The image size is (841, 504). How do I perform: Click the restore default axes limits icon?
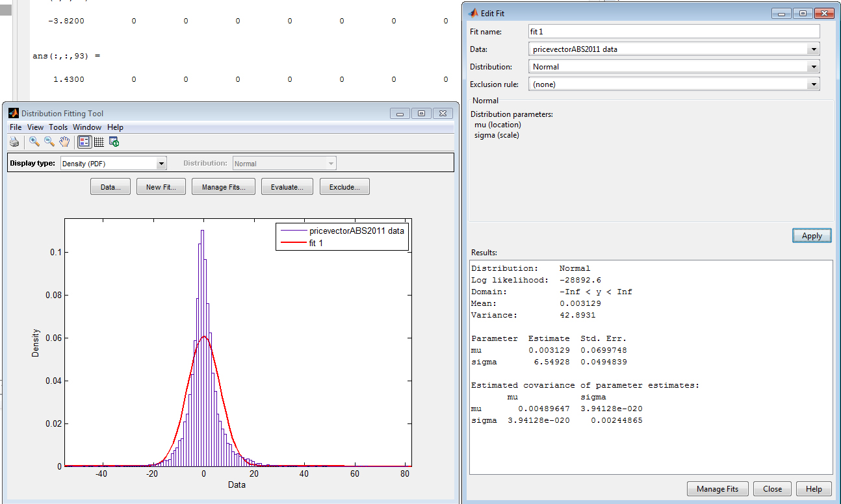[x=114, y=142]
